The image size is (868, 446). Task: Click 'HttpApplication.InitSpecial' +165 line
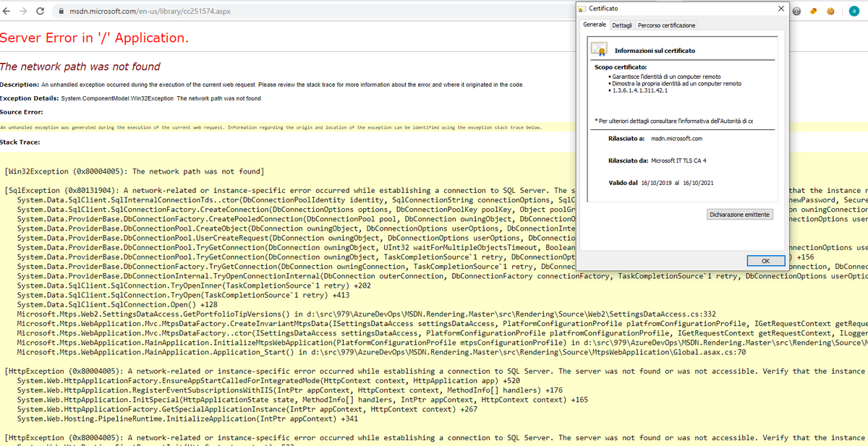point(302,399)
